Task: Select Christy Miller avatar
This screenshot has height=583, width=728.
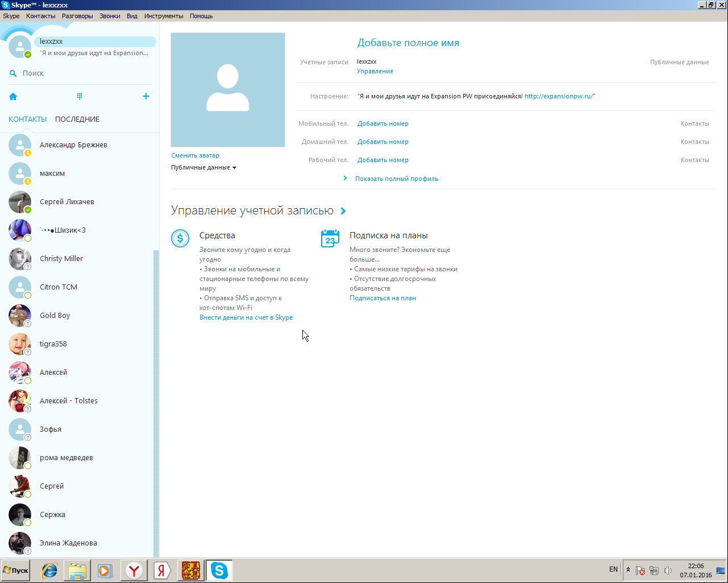Action: (x=20, y=259)
